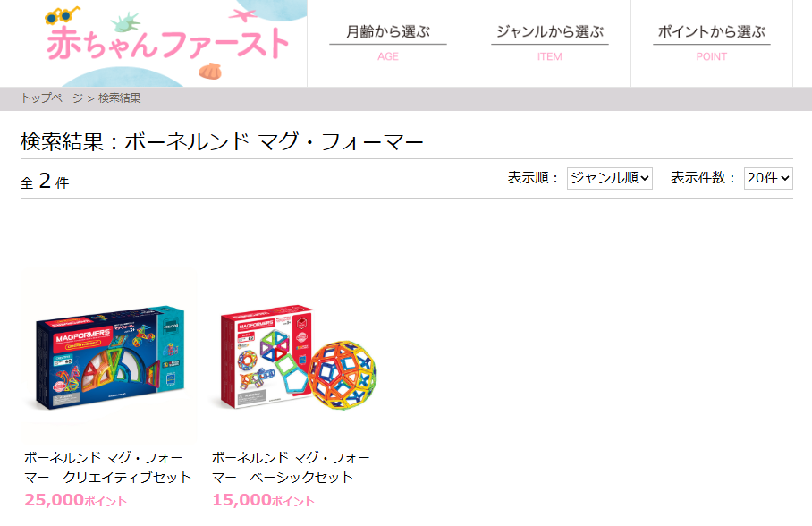Click the POINT label under ポイントから選ぶ
Image resolution: width=812 pixels, height=526 pixels.
(712, 56)
